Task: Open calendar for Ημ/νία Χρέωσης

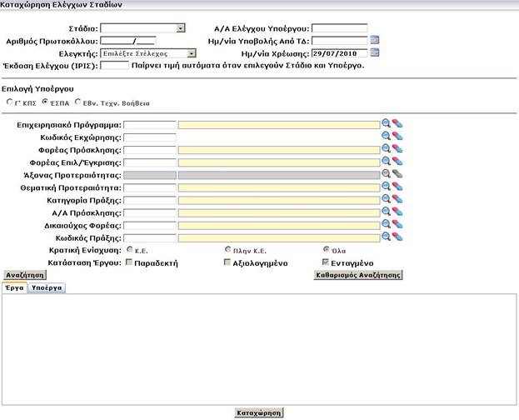Action: pyautogui.click(x=375, y=52)
